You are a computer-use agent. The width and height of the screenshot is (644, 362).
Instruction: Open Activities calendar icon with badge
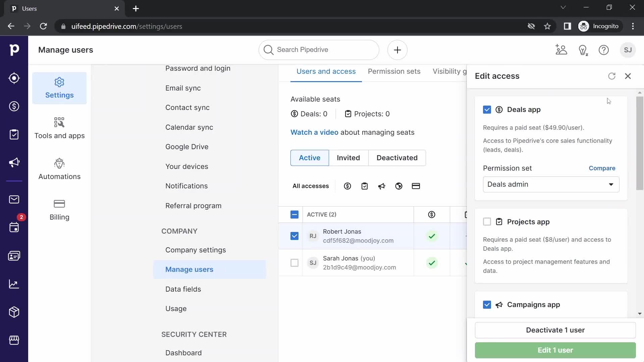14,228
